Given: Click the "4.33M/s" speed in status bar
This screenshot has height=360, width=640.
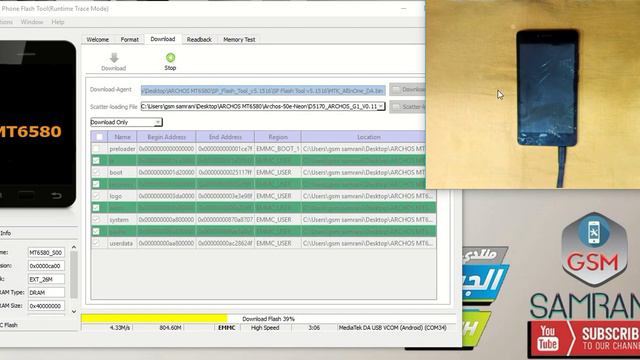Looking at the screenshot, I should (x=120, y=328).
